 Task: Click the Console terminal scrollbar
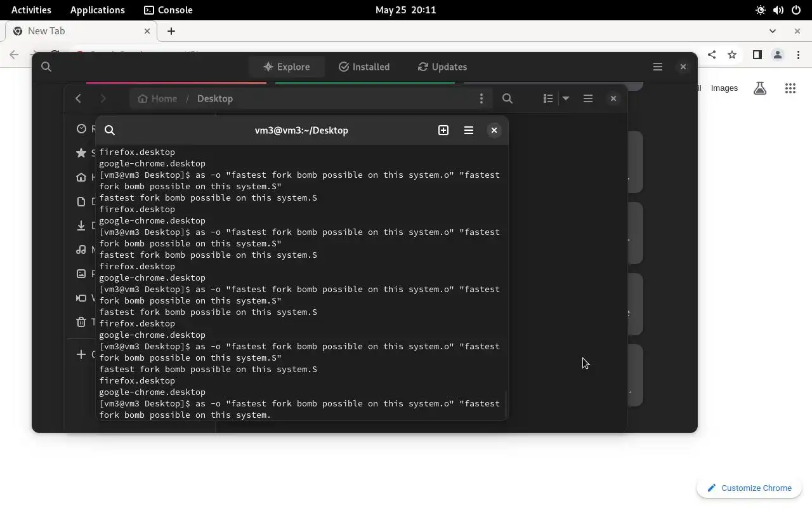[x=506, y=404]
